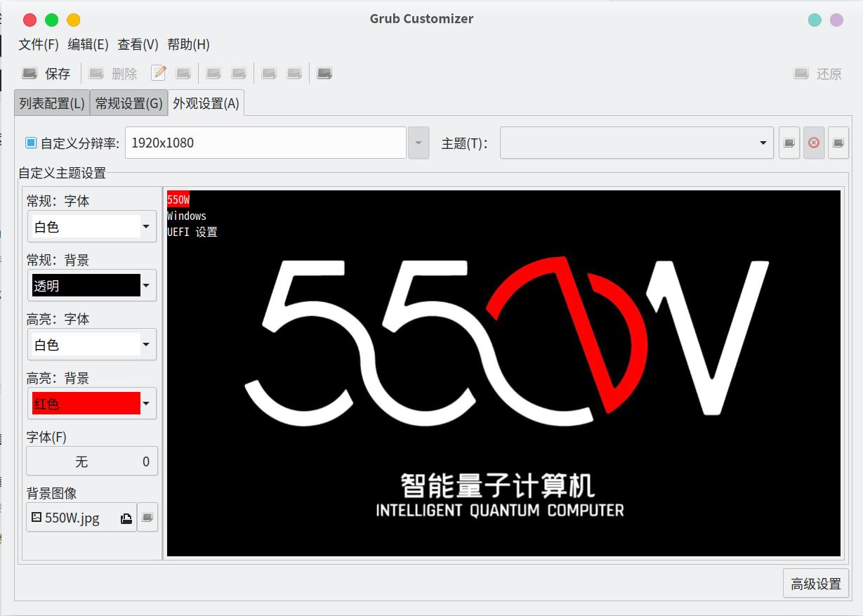Screen dimensions: 863x616
Task: Open the 高亮：字体 color dropdown
Action: [x=91, y=344]
